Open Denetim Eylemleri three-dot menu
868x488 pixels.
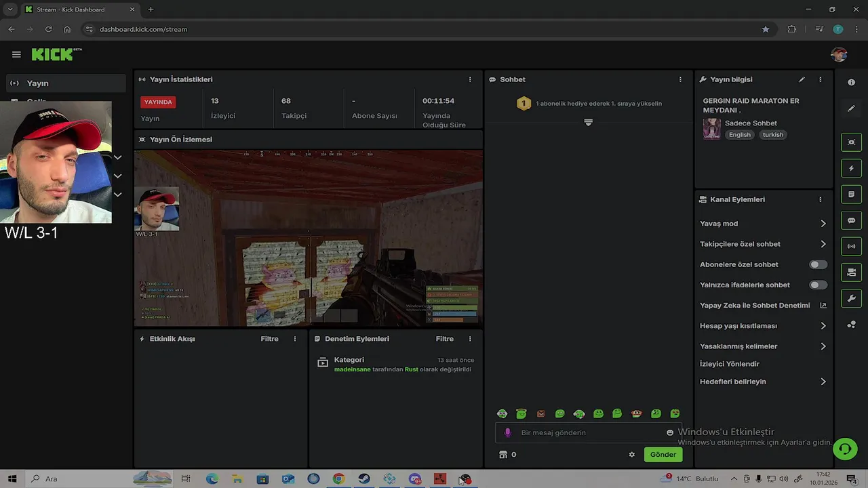[x=470, y=339]
